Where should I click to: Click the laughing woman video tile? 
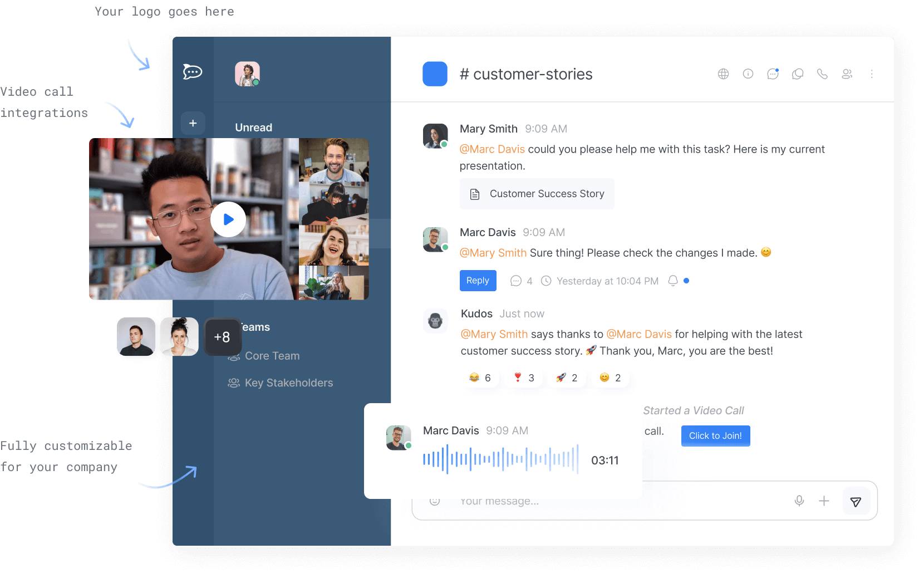click(334, 245)
